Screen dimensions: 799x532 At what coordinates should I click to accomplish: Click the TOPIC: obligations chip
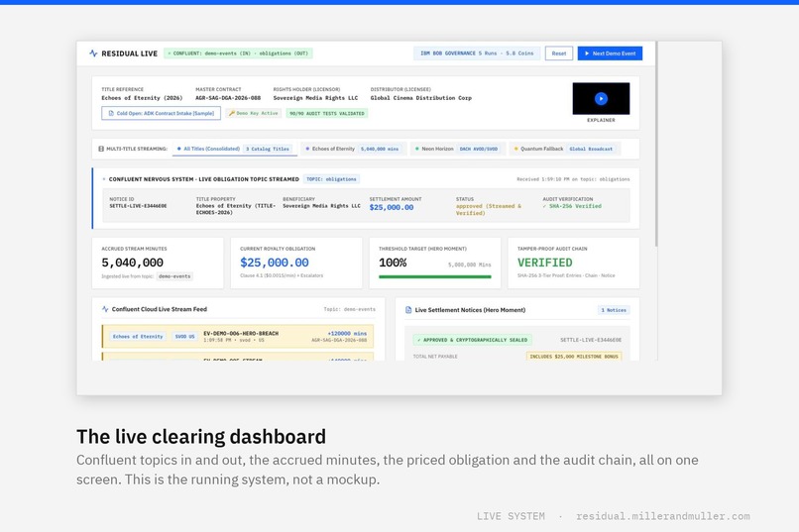click(x=331, y=178)
